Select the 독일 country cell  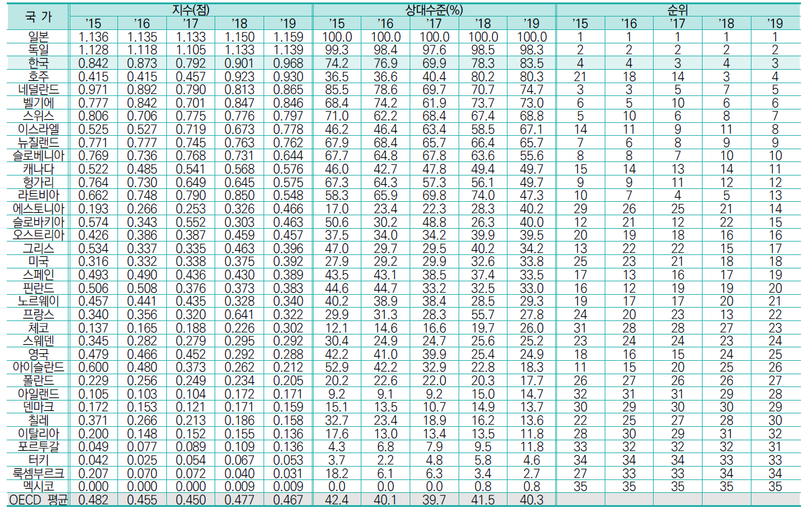click(37, 50)
